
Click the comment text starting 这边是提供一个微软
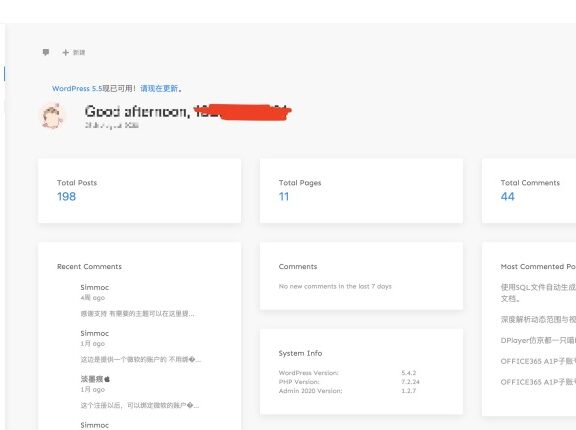pyautogui.click(x=141, y=359)
